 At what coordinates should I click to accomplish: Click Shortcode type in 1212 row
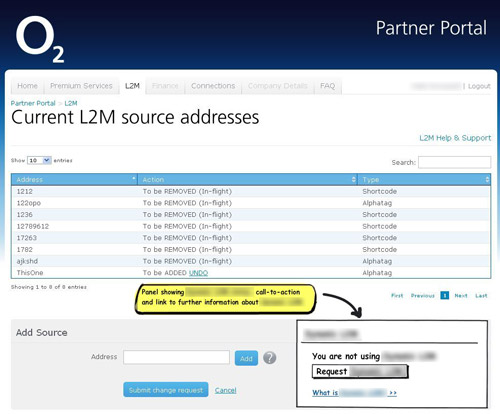click(380, 192)
